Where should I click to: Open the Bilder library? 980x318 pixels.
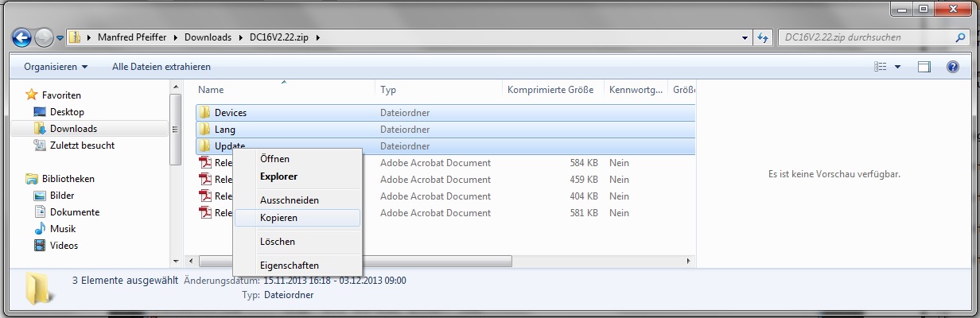63,196
